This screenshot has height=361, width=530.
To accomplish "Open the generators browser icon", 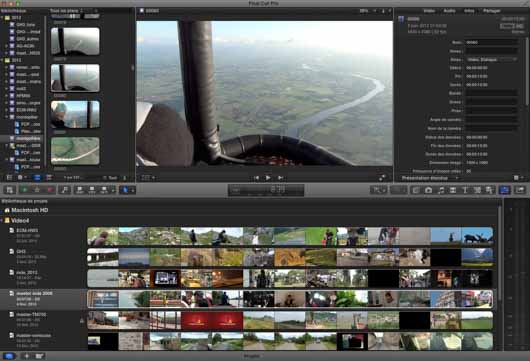I will point(477,190).
